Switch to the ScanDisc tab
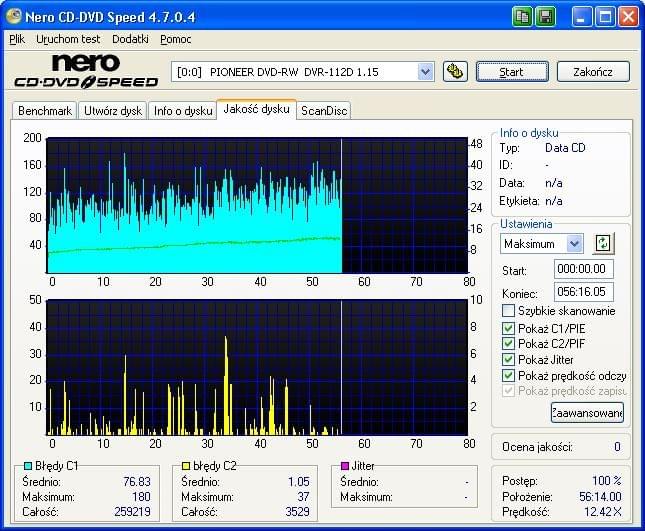645x531 pixels. [324, 111]
